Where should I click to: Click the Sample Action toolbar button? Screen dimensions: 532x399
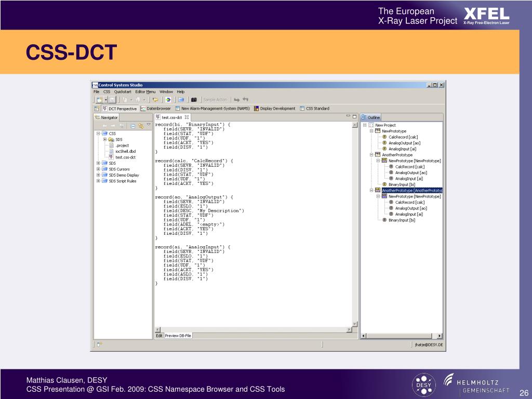click(215, 100)
